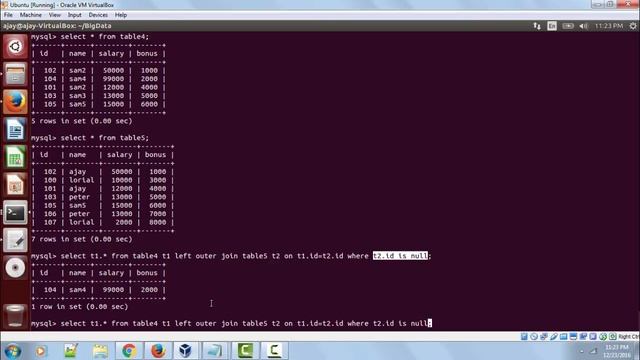Open the Files manager in the launcher
Screen dimensions: 640x360
[15, 74]
